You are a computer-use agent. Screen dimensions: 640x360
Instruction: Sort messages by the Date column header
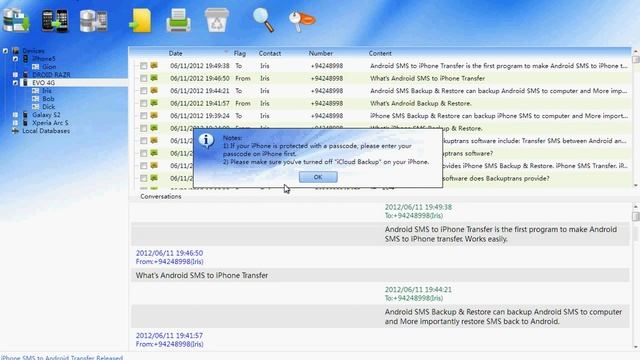coord(176,53)
